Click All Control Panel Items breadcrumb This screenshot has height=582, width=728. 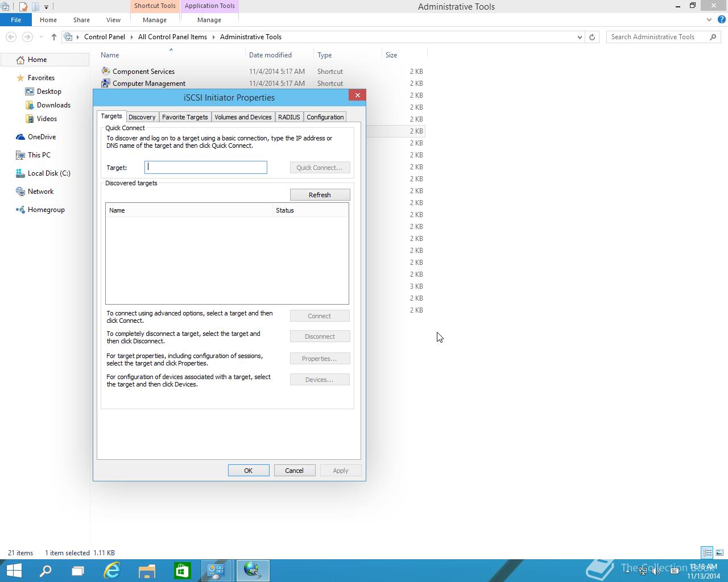(172, 37)
